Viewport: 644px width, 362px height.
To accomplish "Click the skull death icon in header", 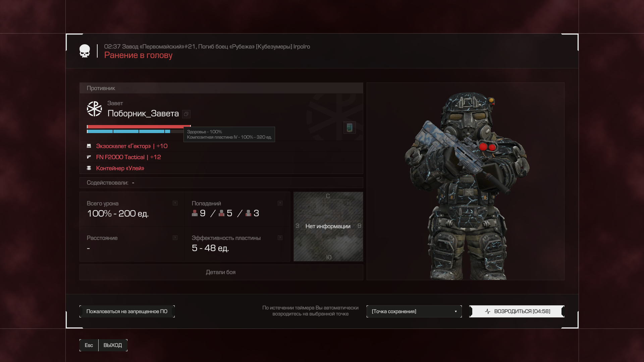I will (x=85, y=51).
